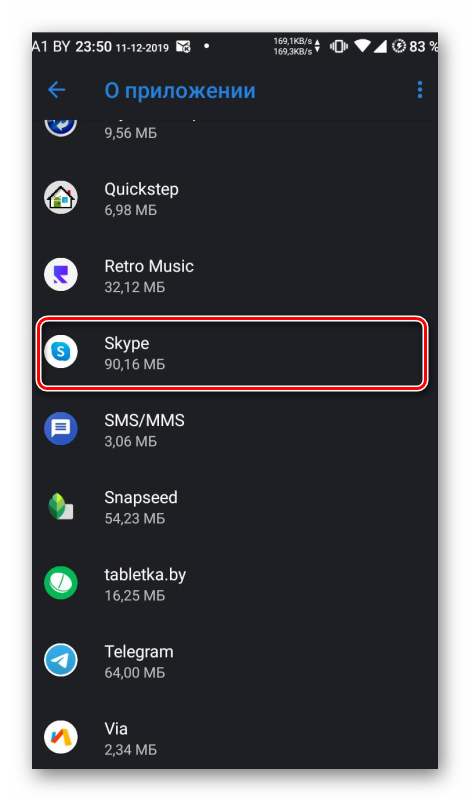Open the Telegram 64,00 МБ entry
Image resolution: width=470 pixels, height=801 pixels.
pos(234,661)
